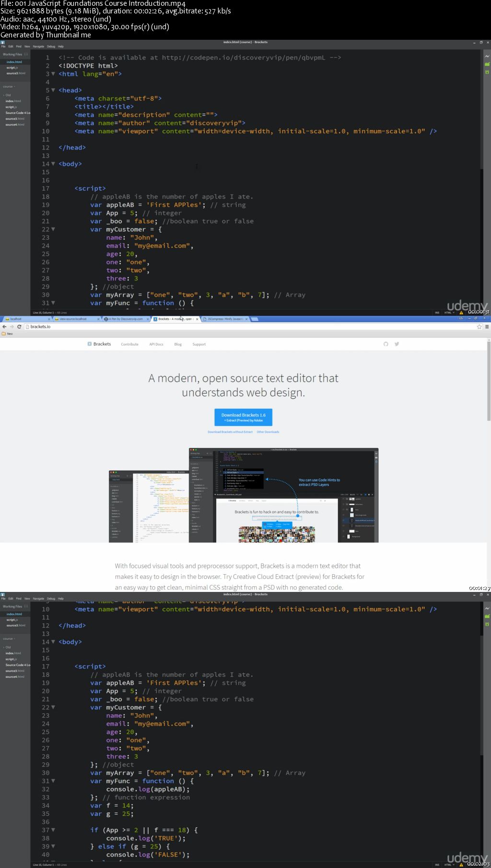Open the New bookmarks folder

7,334
